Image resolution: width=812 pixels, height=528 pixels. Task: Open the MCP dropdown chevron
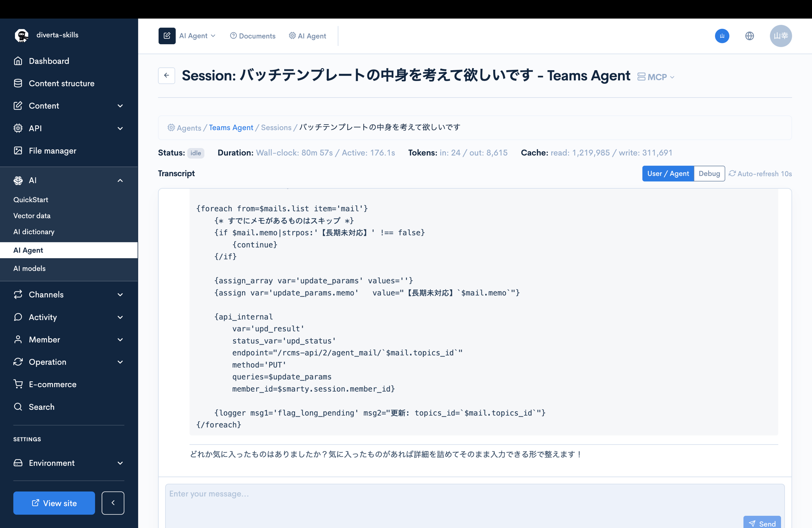pos(672,77)
